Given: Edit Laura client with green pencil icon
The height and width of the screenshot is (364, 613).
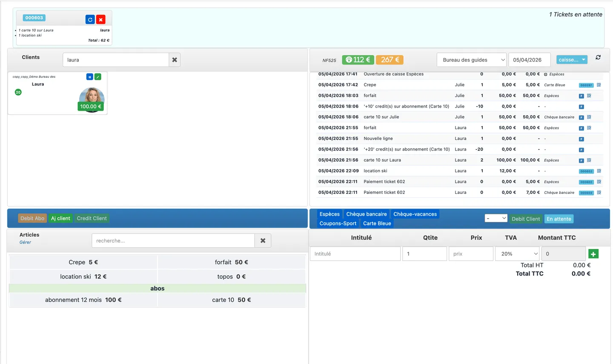Looking at the screenshot, I should pyautogui.click(x=98, y=77).
